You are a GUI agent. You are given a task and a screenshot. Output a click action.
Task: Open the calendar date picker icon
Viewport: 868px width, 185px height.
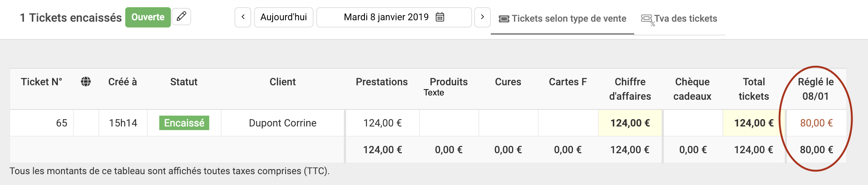440,17
